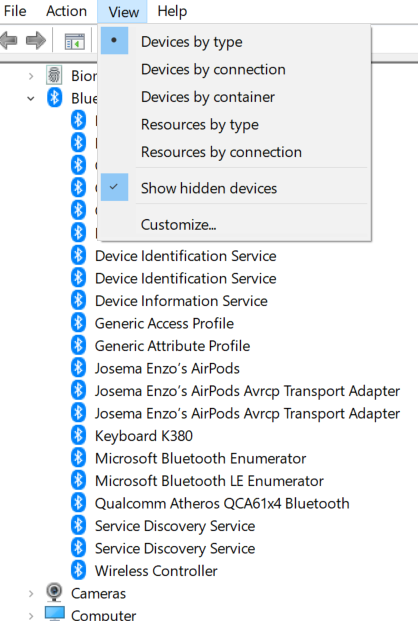The width and height of the screenshot is (418, 621).
Task: Click Bluetooth icon beside Device Information Service
Action: 78,301
